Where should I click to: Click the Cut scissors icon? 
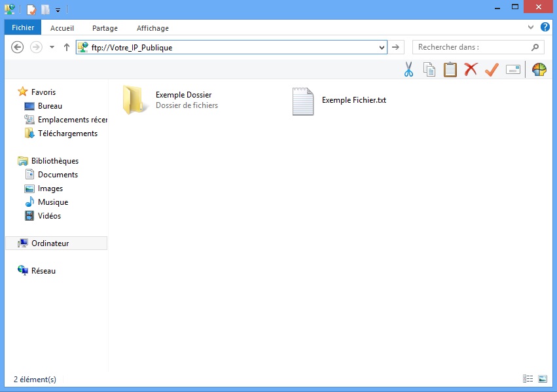408,69
